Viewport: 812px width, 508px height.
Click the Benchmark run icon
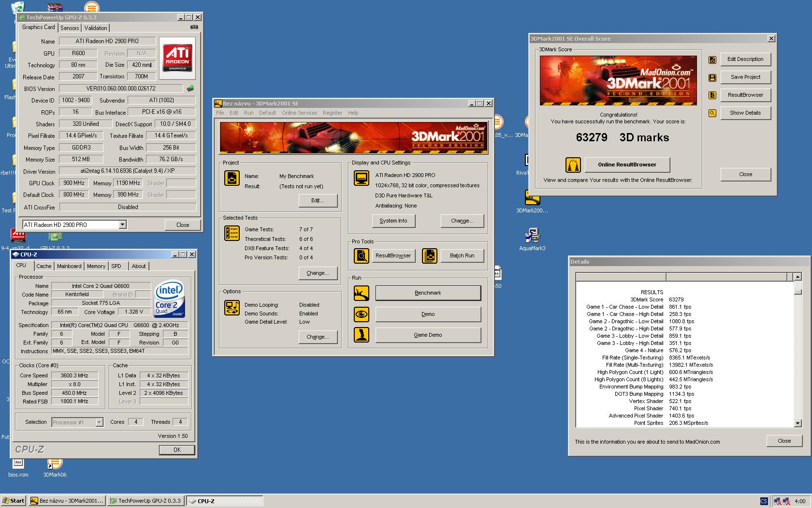pos(361,293)
